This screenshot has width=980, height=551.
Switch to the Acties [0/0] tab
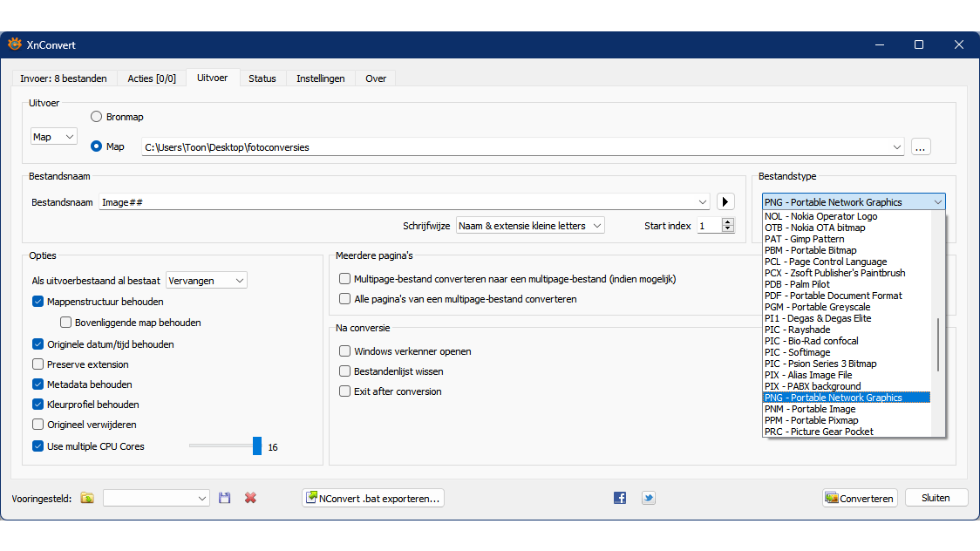point(152,78)
